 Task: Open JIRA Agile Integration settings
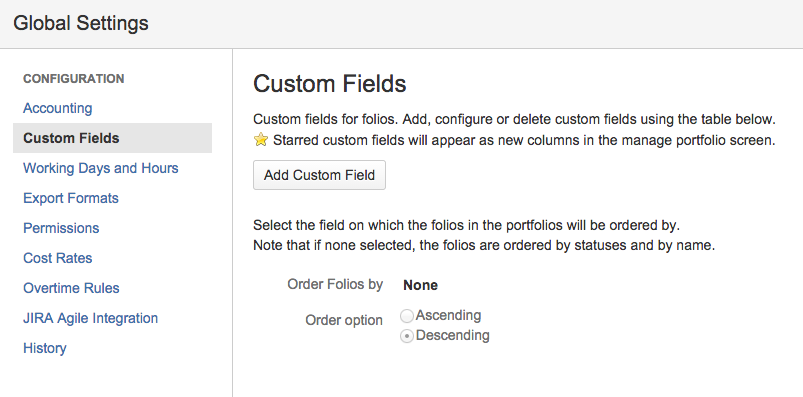(90, 318)
